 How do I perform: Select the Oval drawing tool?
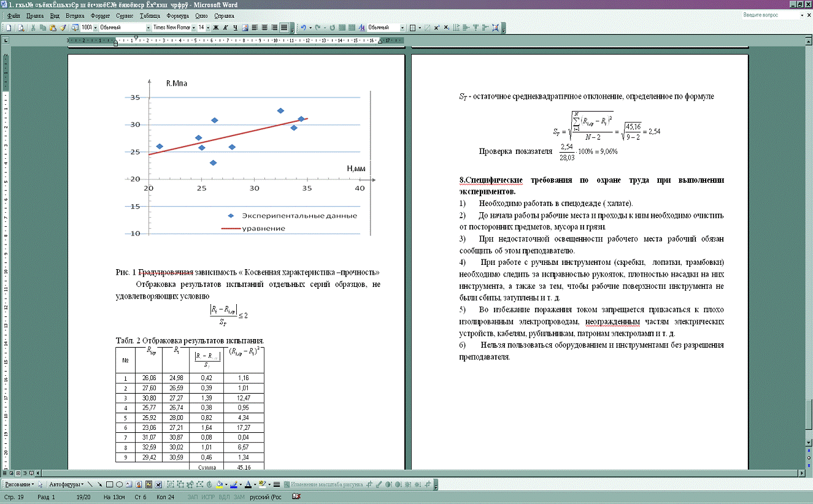pos(120,484)
